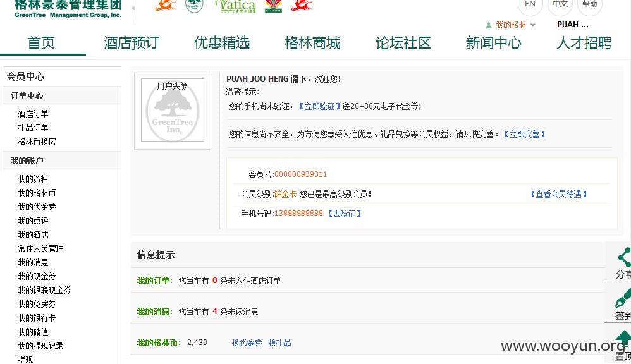
Task: Open 我的现金券 in the sidebar
Action: coord(37,276)
